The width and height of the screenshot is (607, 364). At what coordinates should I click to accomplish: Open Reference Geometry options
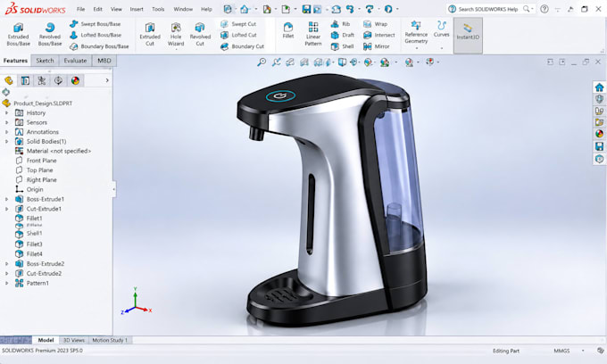point(416,35)
